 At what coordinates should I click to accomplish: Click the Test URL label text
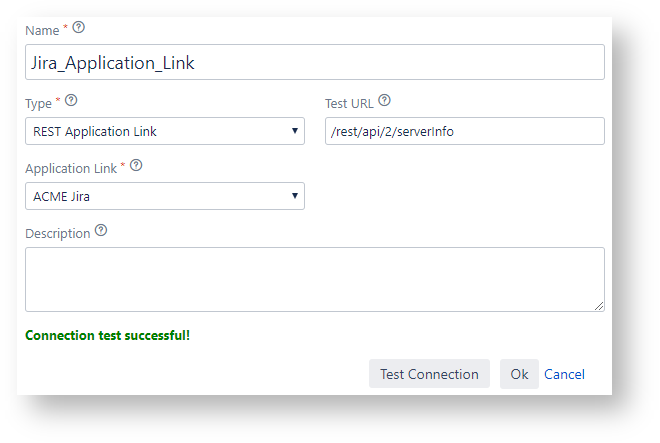point(349,102)
